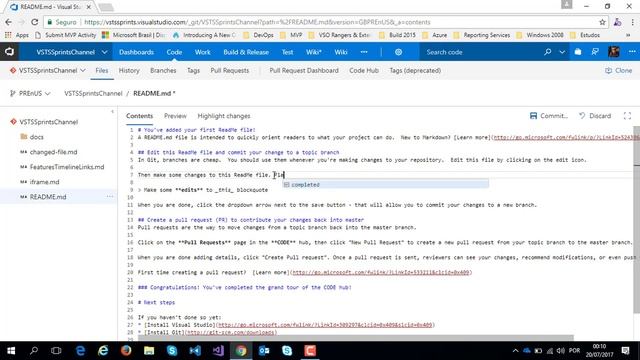Open Visual Studio purple icon on taskbar
This screenshot has width=640, height=360.
(218, 351)
